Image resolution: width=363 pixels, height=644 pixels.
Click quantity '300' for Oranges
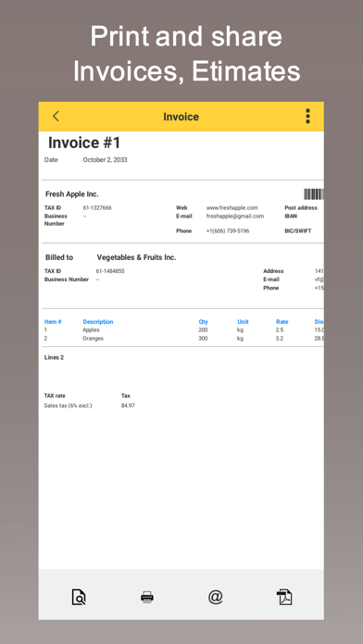click(203, 339)
